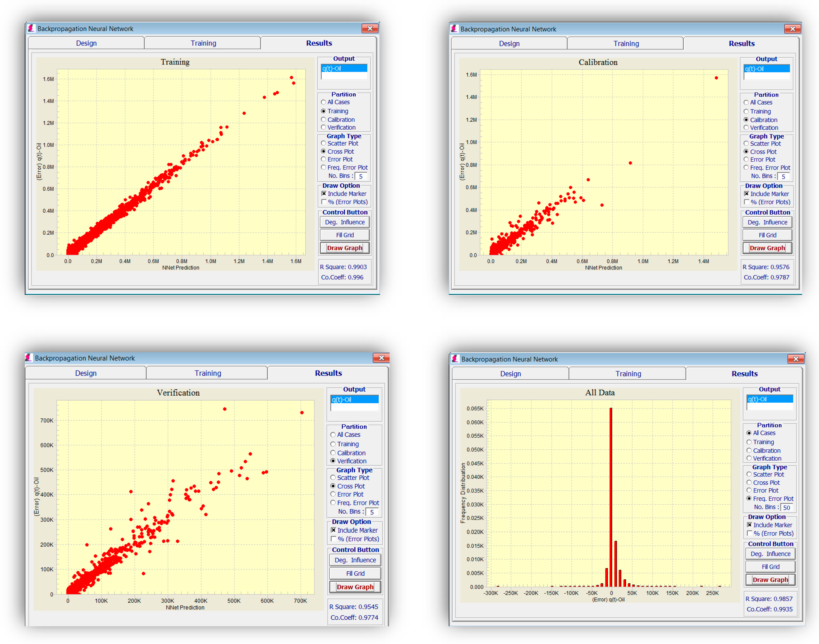Click R Square: 0.9903 value text

(343, 267)
